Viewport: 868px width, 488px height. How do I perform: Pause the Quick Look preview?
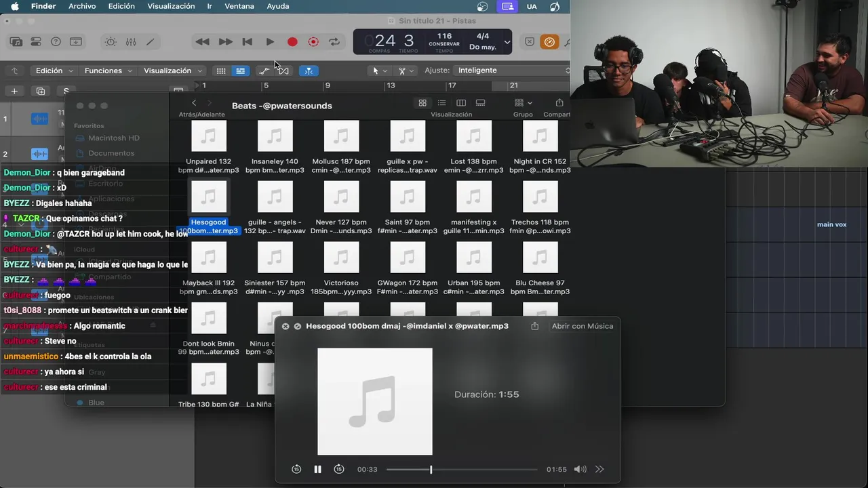click(317, 469)
